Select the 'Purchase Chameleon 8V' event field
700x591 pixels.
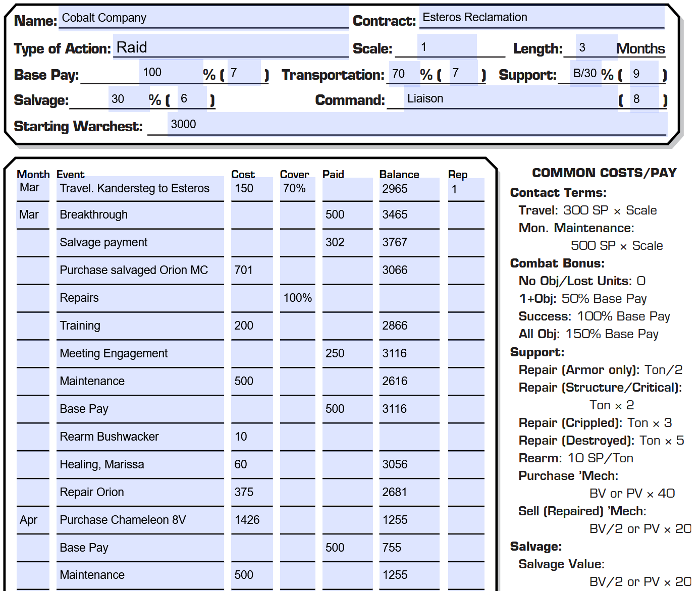140,520
